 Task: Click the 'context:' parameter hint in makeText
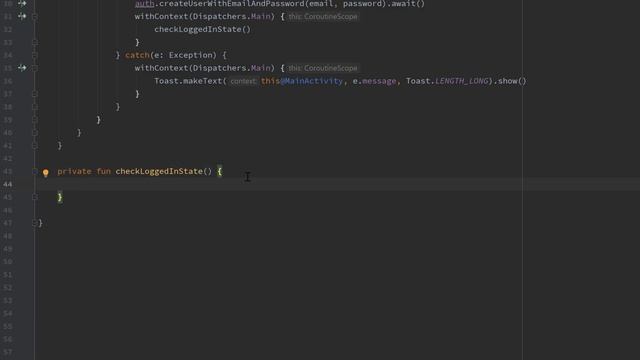coord(243,81)
